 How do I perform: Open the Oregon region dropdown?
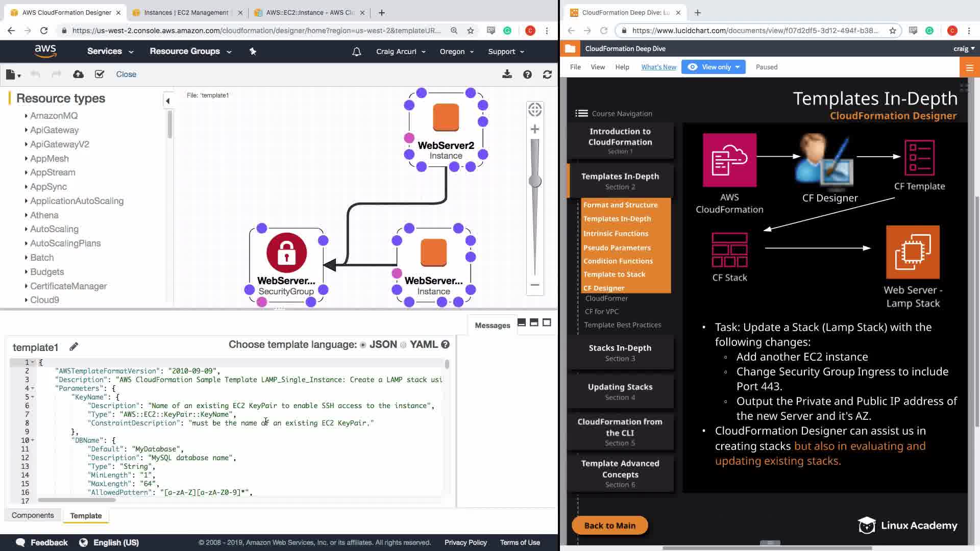coord(456,52)
